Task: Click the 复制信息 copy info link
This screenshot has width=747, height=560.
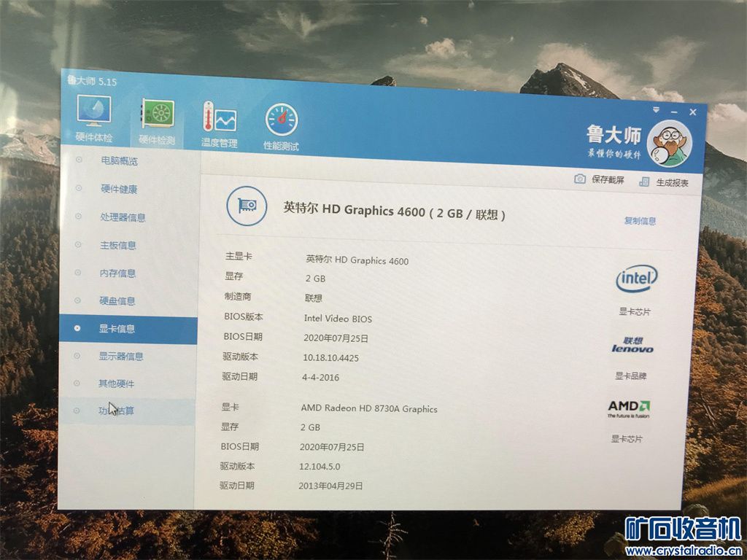Action: click(x=640, y=220)
